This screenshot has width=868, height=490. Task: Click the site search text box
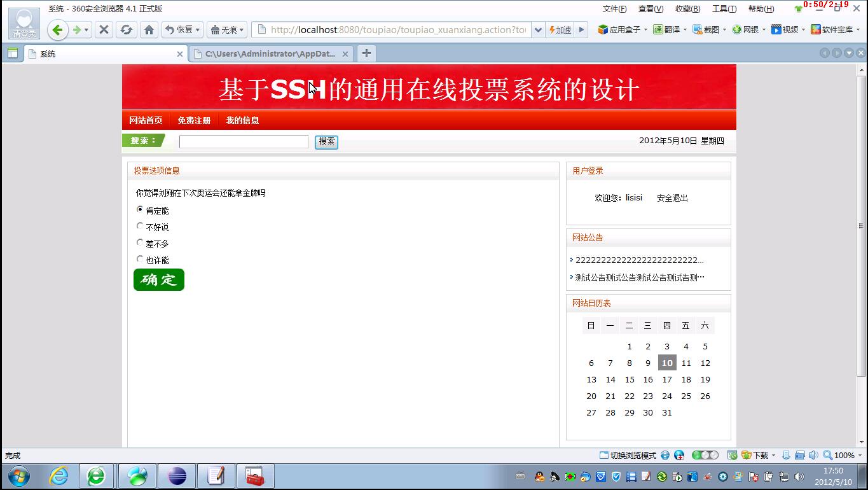pos(244,141)
